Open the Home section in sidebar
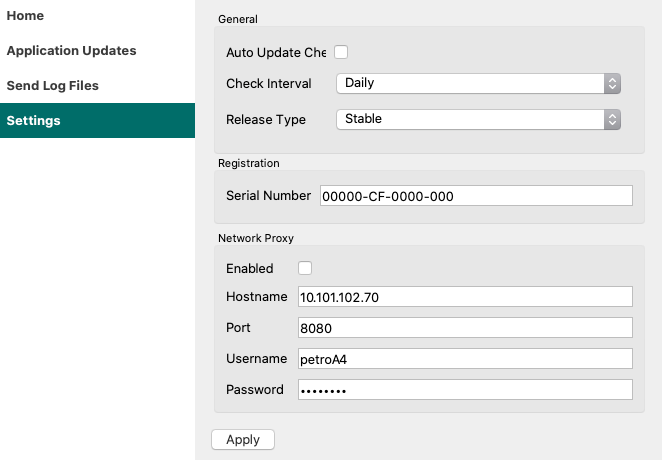Viewport: 662px width, 460px height. click(x=25, y=16)
